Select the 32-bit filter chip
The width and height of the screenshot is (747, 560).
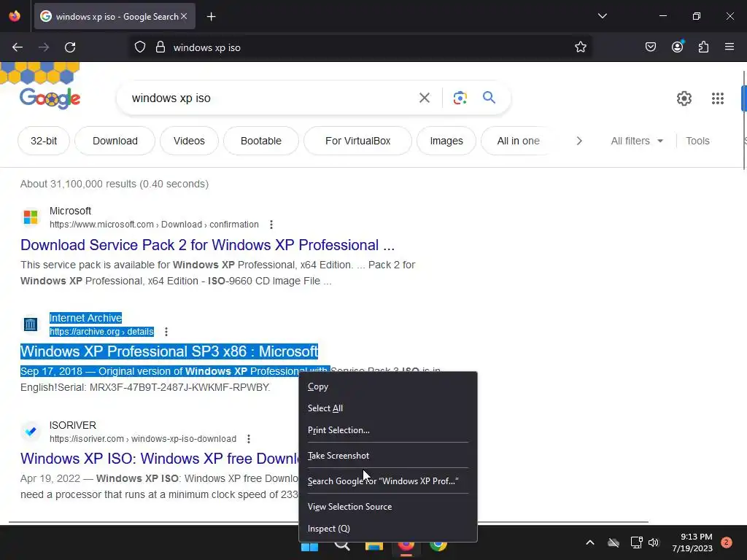pyautogui.click(x=44, y=141)
